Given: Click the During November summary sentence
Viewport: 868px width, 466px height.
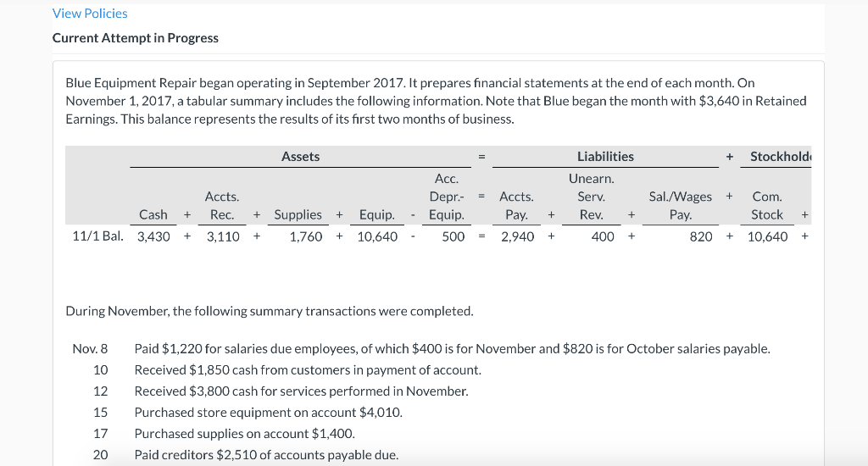Looking at the screenshot, I should coord(270,311).
